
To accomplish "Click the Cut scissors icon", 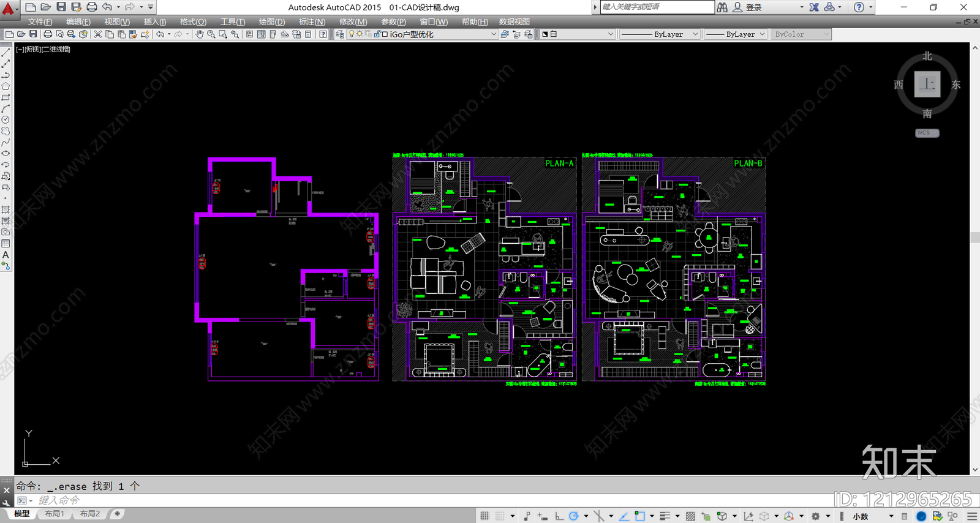I will click(x=98, y=34).
